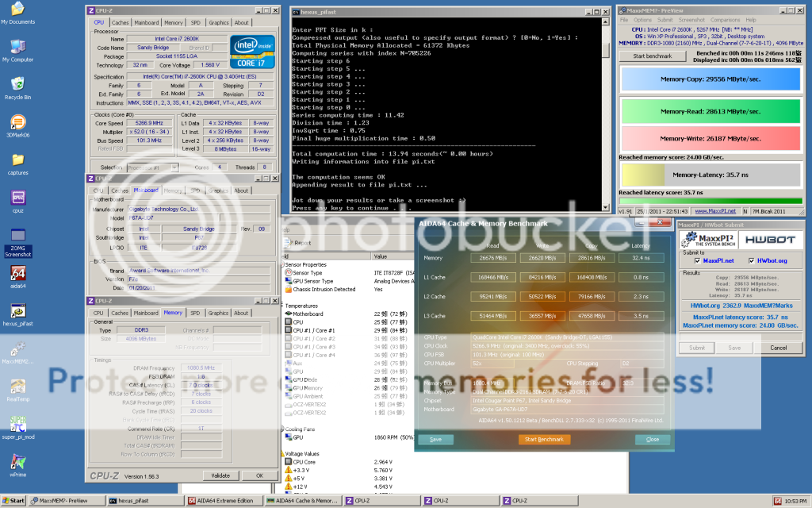Toggle the MaxxPI.net submit checkbox
812x508 pixels.
click(x=697, y=260)
